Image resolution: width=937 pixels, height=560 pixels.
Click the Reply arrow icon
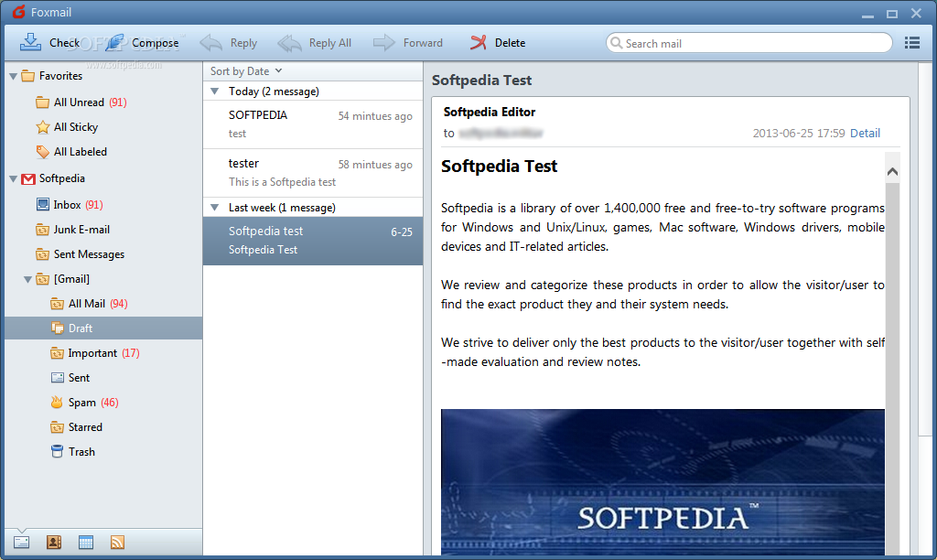[211, 42]
